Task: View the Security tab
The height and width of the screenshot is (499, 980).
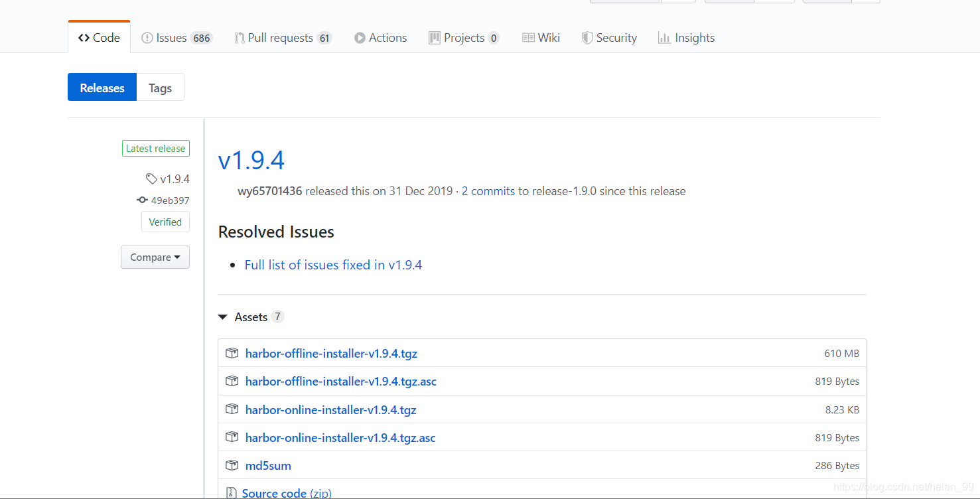Action: point(609,38)
